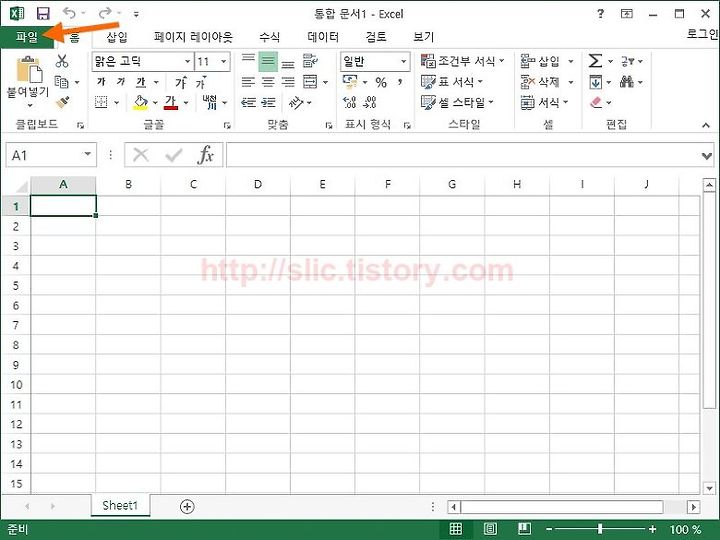Open the Name Box A1 dropdown
This screenshot has height=540, width=720.
pos(87,155)
